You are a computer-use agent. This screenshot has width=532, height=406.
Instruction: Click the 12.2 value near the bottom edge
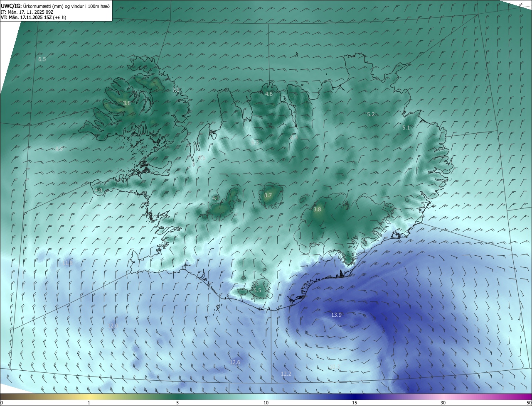(286, 374)
